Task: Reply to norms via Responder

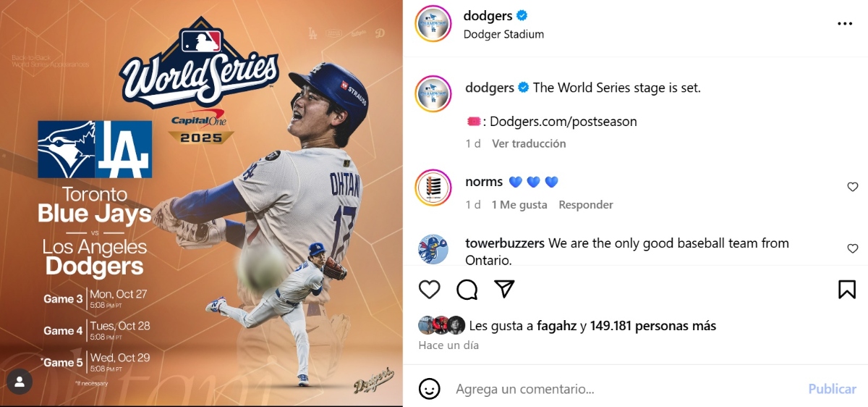Action: pyautogui.click(x=586, y=205)
